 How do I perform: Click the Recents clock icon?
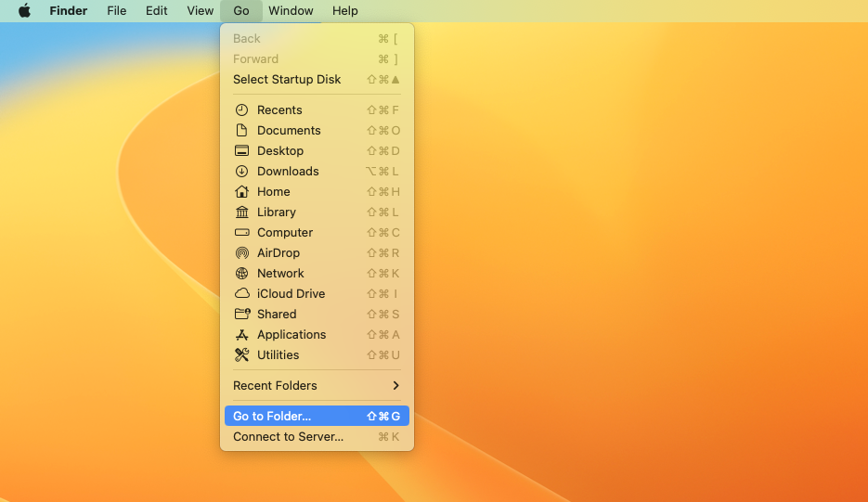tap(242, 109)
